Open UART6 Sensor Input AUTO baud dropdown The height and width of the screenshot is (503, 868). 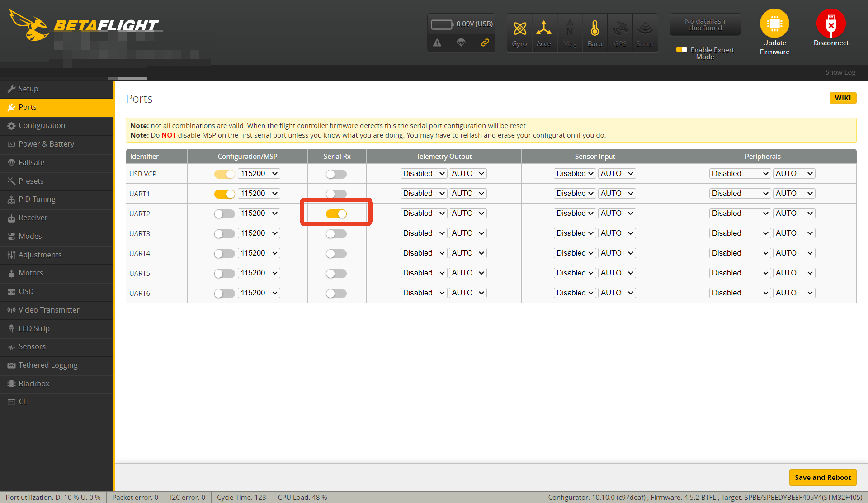(x=617, y=293)
